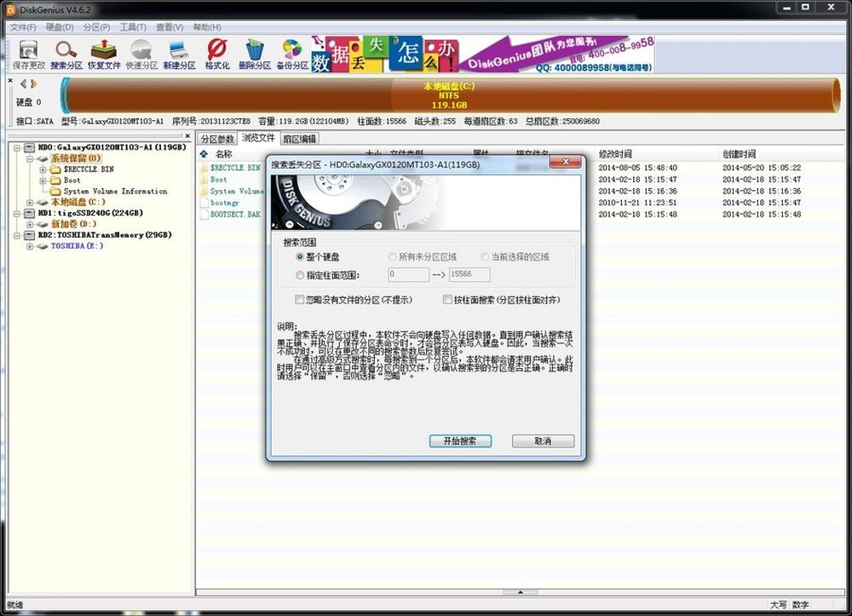Click the 取消 (cancel) button in the dialog

543,441
